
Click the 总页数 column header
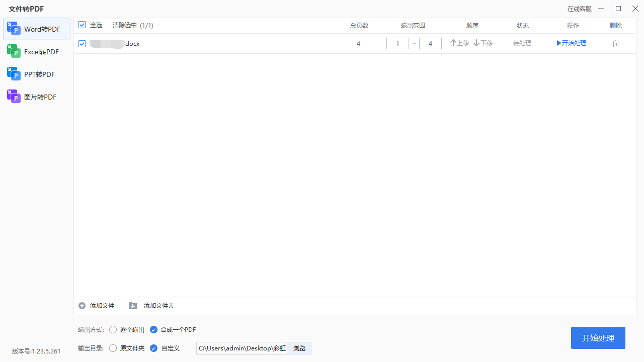[359, 26]
